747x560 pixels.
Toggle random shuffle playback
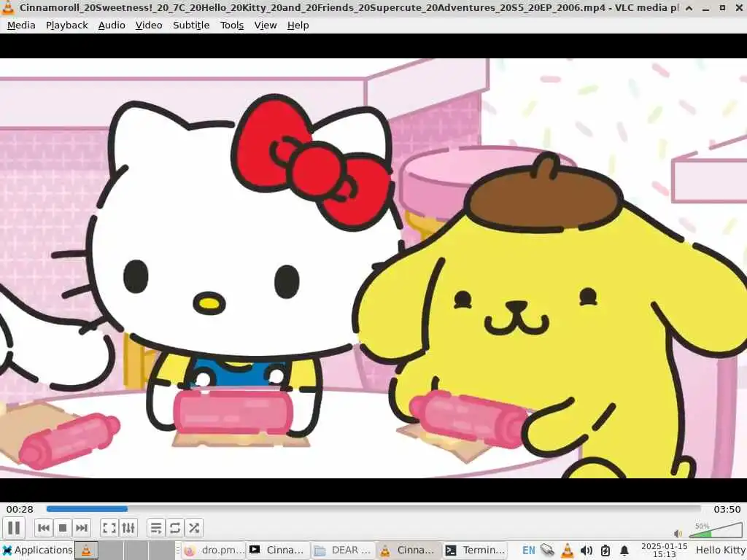[194, 528]
